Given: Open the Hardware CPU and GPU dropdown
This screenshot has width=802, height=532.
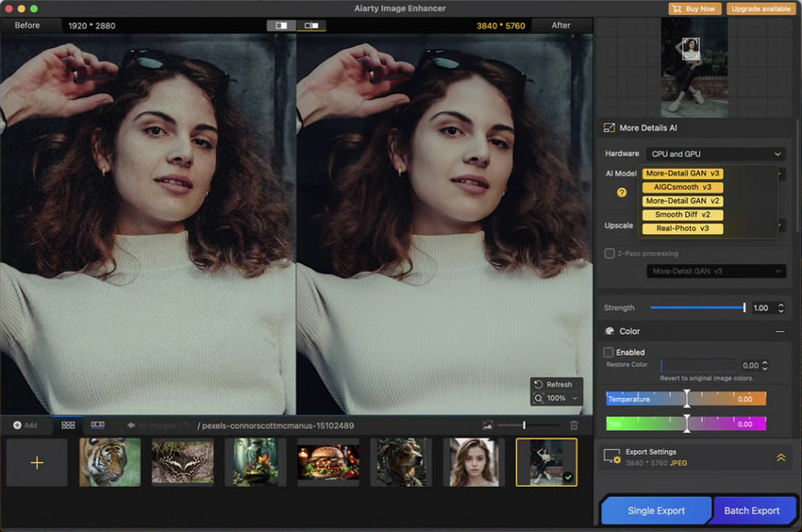Looking at the screenshot, I should pos(717,154).
